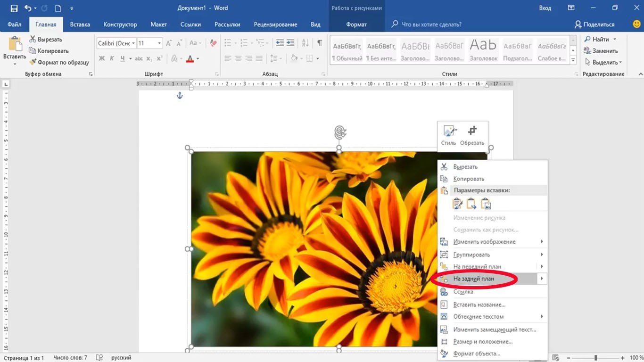Clear all formatting eraser icon

213,43
